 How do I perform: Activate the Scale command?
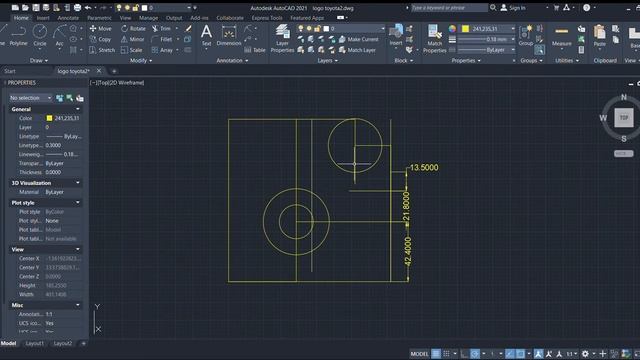[131, 50]
